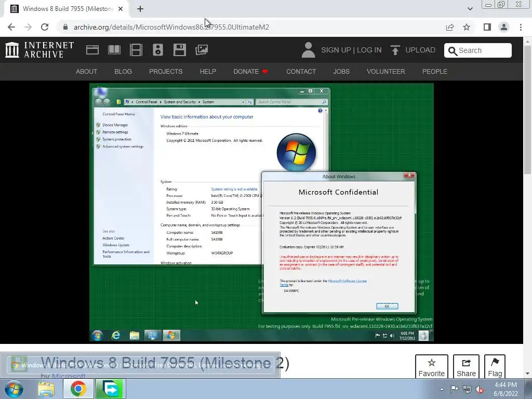Image resolution: width=532 pixels, height=399 pixels.
Task: Open a new tab with plus button
Action: 140,9
